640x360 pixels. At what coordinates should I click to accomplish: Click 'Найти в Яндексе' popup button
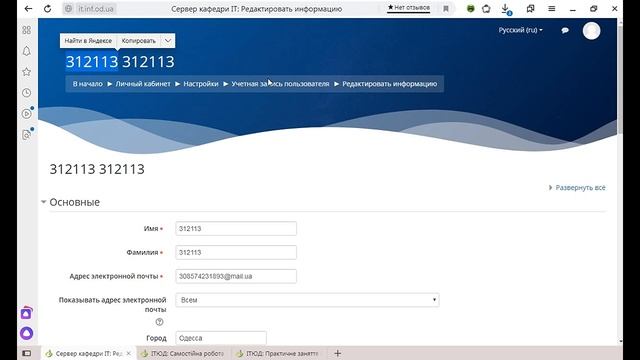[x=88, y=41]
